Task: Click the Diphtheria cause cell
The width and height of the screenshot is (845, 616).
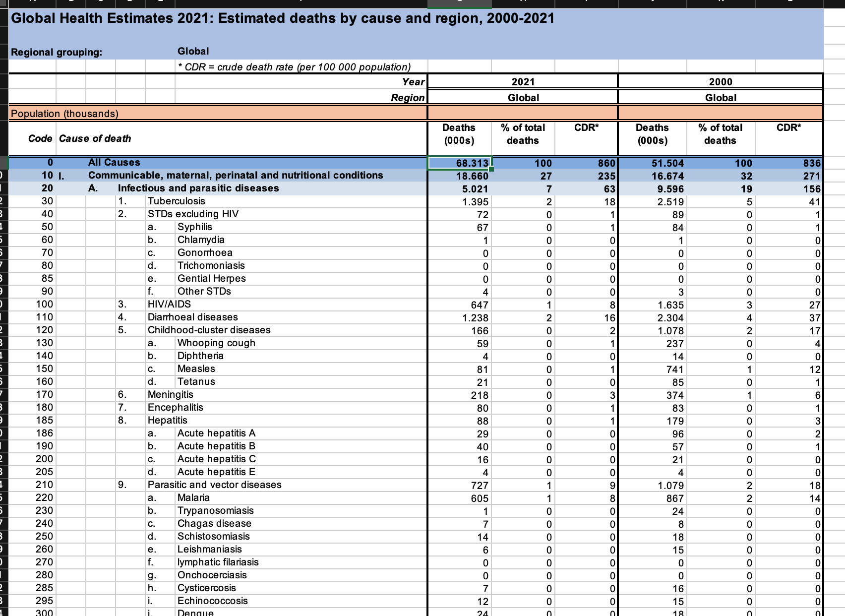Action: [x=200, y=356]
